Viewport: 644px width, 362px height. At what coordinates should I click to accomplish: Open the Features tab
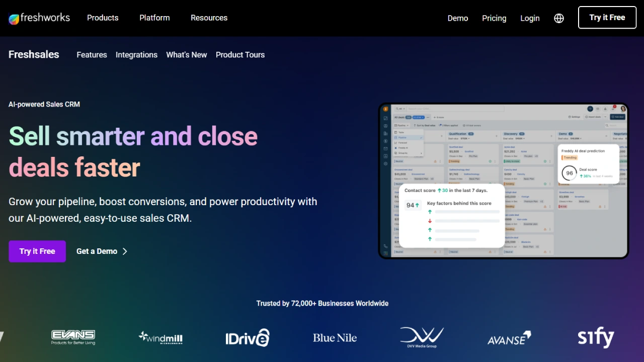click(92, 55)
